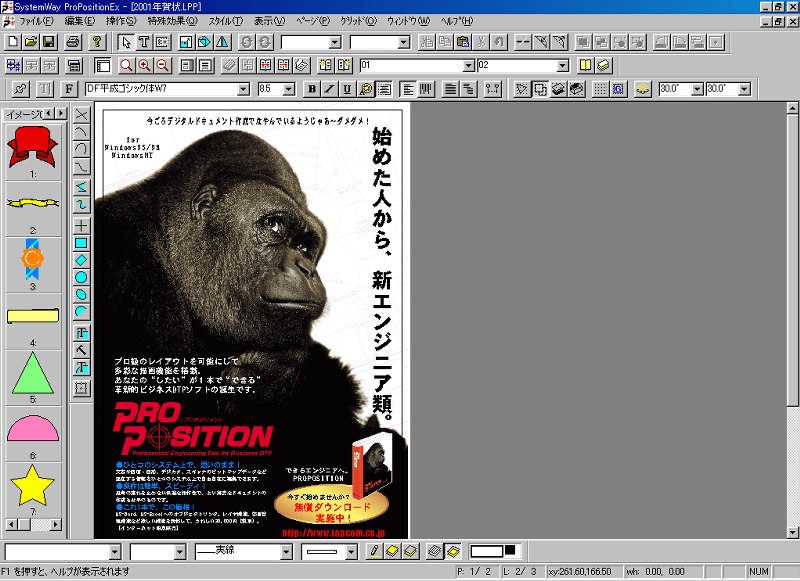
Task: Select the circle shape tool
Action: tap(81, 277)
